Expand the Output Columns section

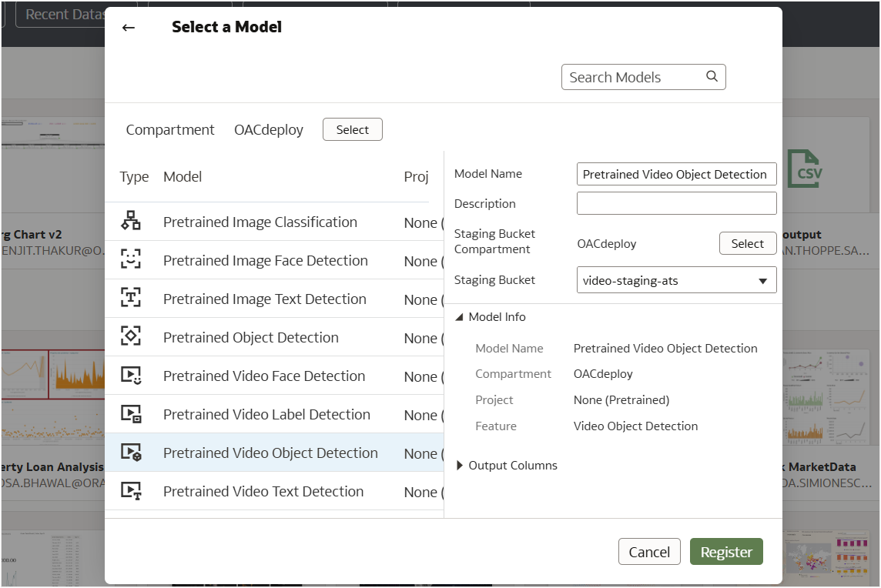(459, 466)
